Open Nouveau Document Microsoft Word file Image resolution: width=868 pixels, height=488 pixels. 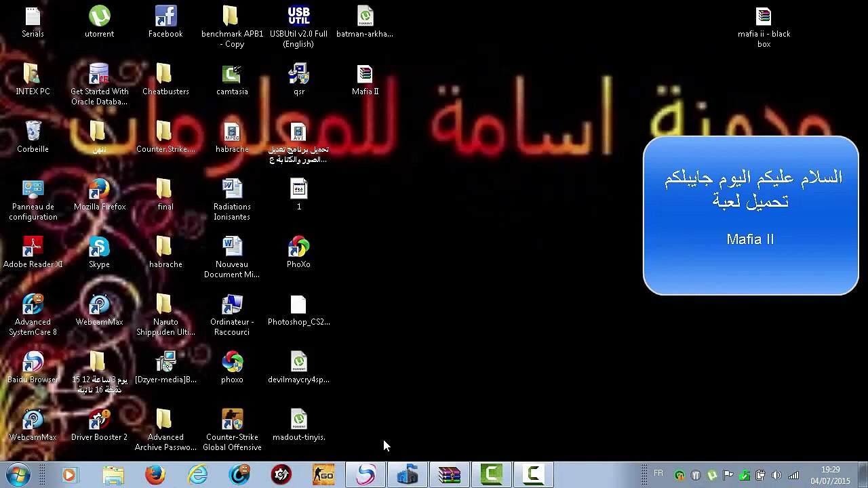pos(232,258)
